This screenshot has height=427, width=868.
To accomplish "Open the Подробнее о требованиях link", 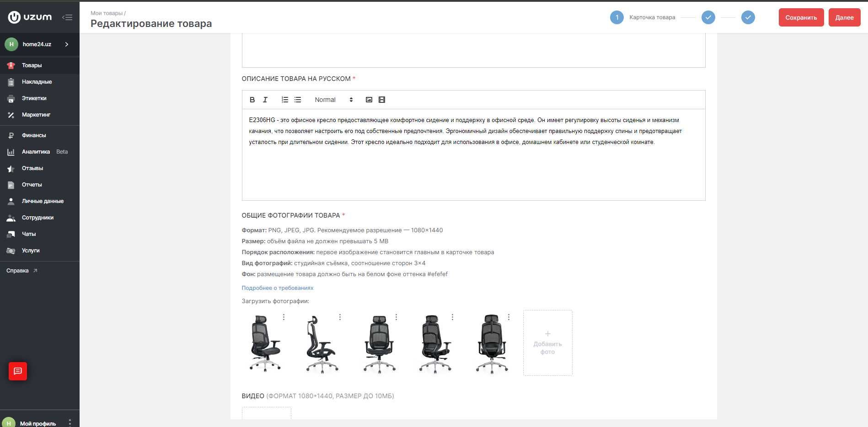I will 278,288.
